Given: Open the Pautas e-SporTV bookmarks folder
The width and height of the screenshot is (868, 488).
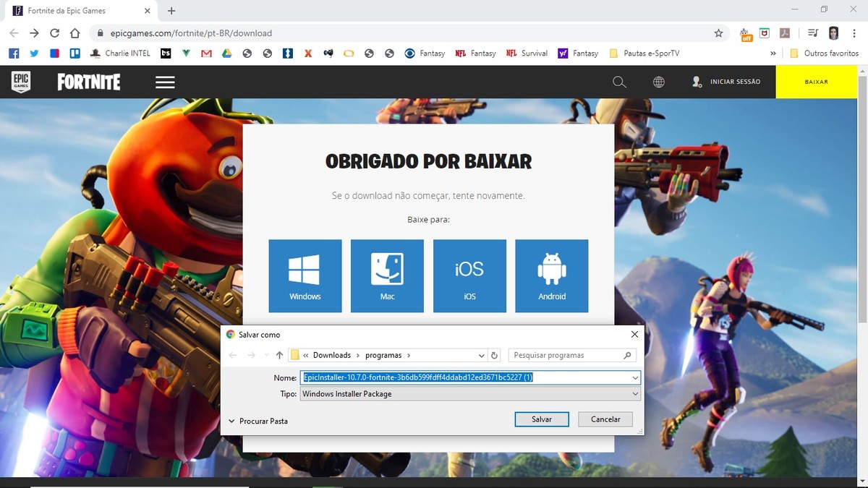Looking at the screenshot, I should [x=644, y=53].
